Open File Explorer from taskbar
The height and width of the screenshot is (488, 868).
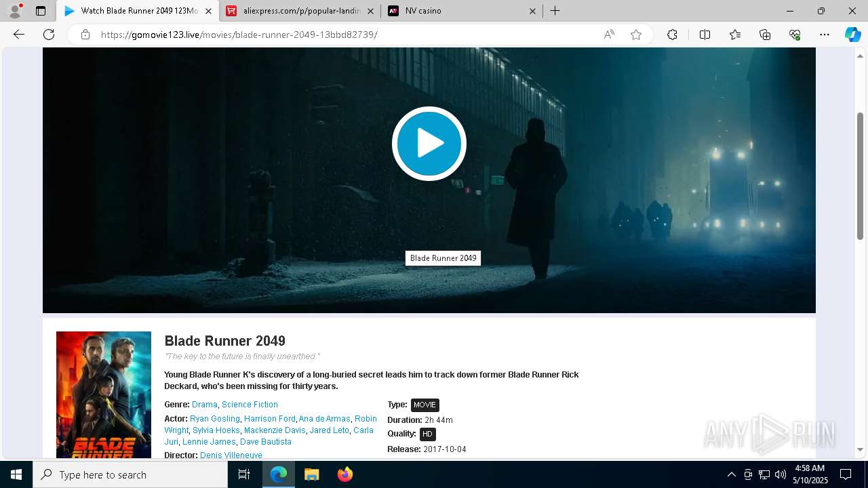312,474
